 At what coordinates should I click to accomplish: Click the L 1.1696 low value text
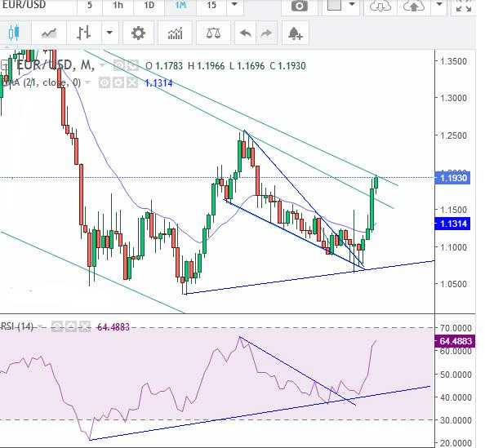click(x=247, y=66)
